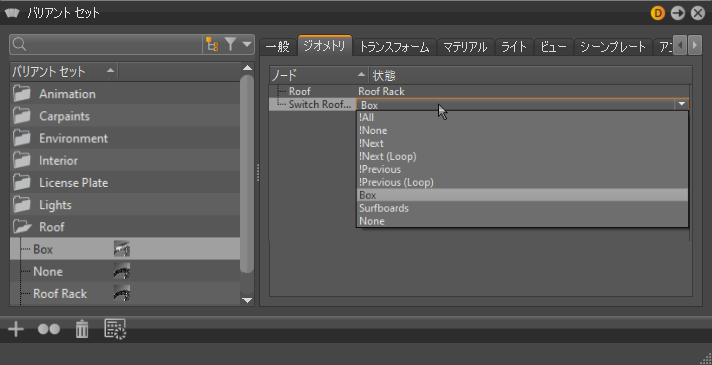The height and width of the screenshot is (365, 712).
Task: Open the Carpaints folder
Action: click(124, 116)
